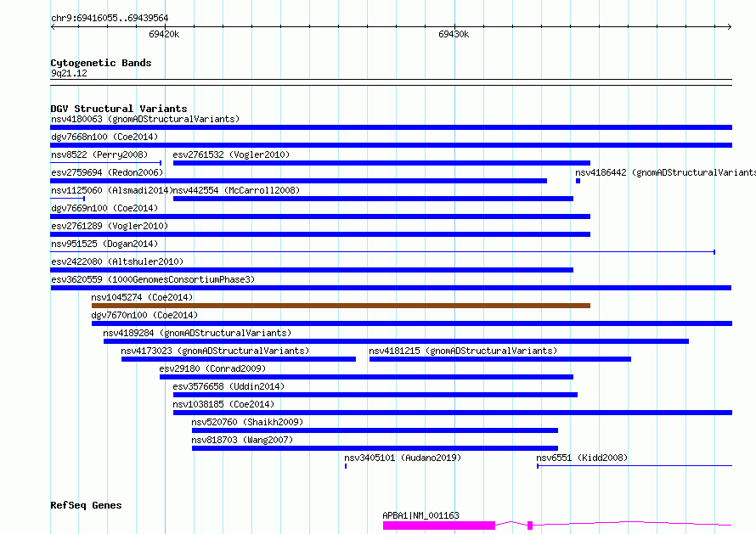Screen dimensions: 756x534
Task: Select dgv7670n100 (Coe2014) label
Action: [144, 315]
